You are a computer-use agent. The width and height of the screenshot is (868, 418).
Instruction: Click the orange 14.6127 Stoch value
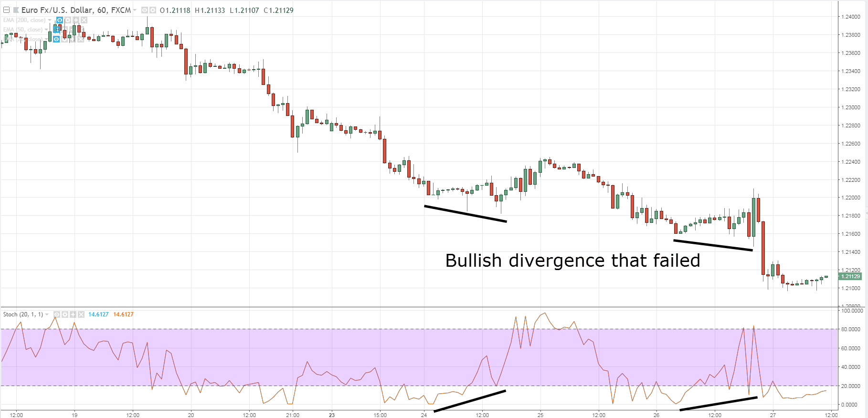click(x=123, y=314)
